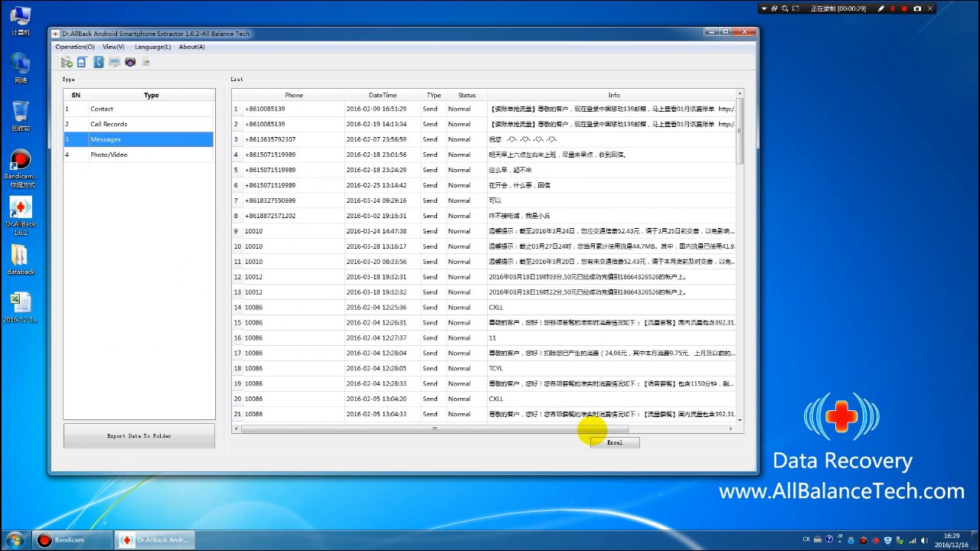
Task: Click the call records phonebook toolbar icon
Action: pyautogui.click(x=98, y=62)
